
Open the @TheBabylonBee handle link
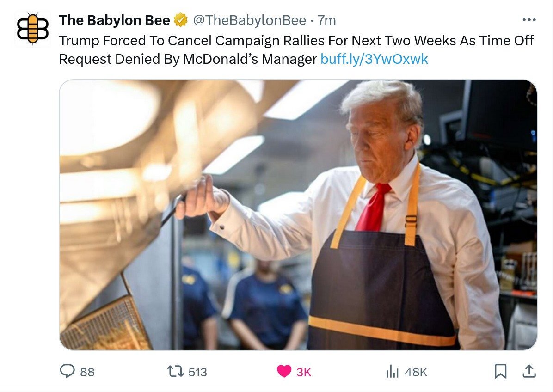[x=249, y=20]
